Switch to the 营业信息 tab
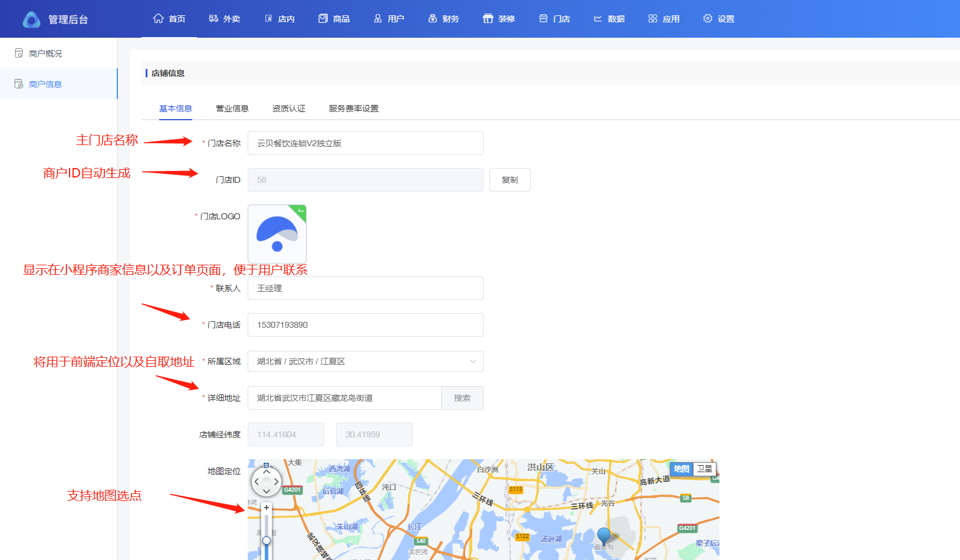This screenshot has height=560, width=960. tap(232, 108)
